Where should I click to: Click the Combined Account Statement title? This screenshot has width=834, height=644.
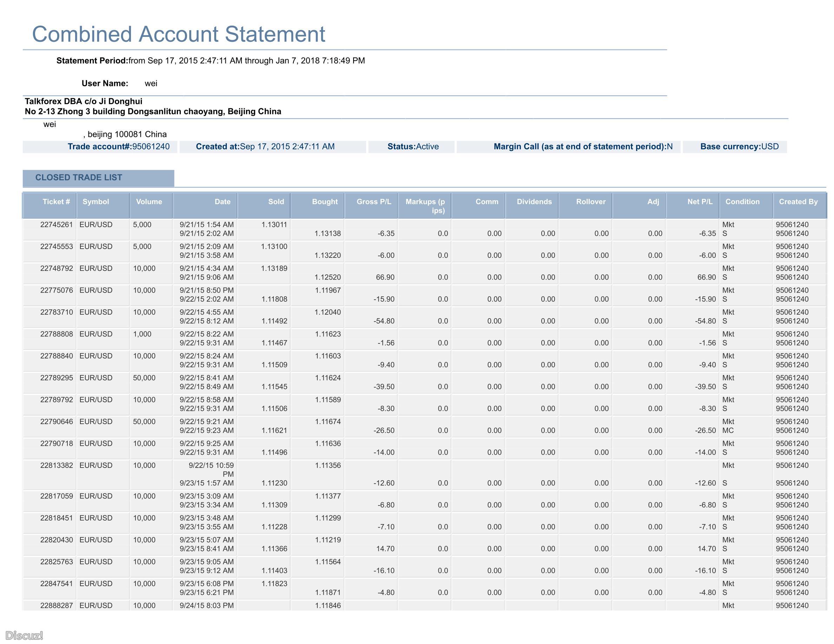tap(178, 34)
